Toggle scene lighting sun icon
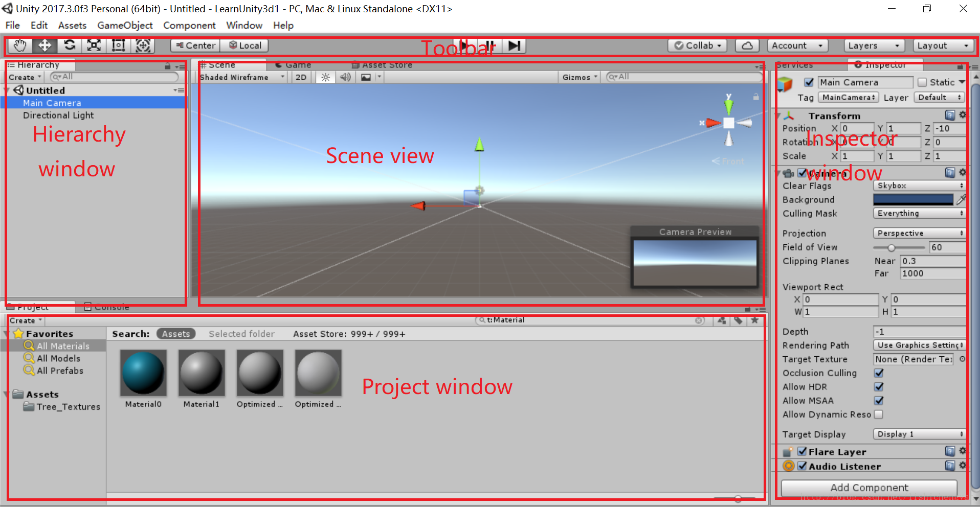980x507 pixels. (x=325, y=77)
